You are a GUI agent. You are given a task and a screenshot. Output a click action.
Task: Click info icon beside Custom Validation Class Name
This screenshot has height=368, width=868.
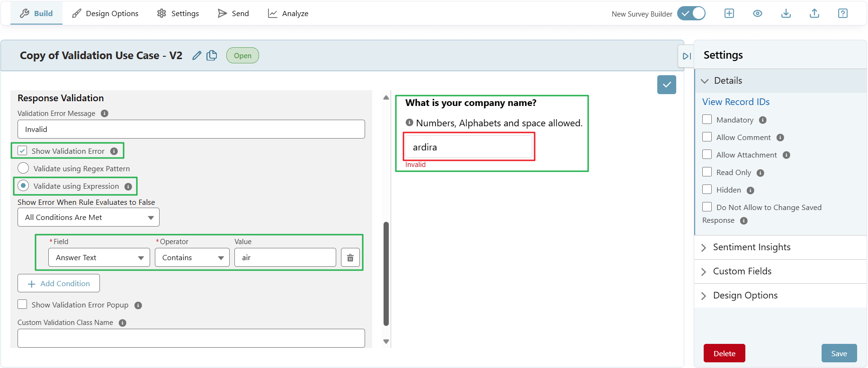pos(123,323)
